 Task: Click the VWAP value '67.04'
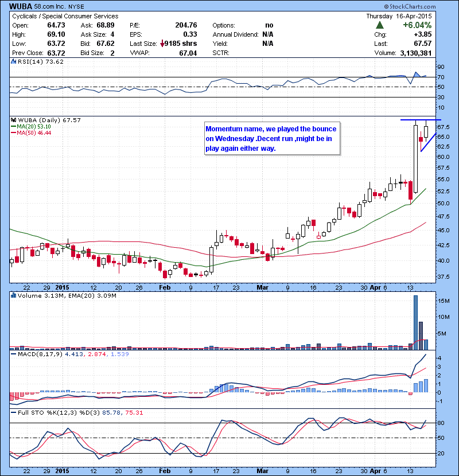[x=188, y=53]
